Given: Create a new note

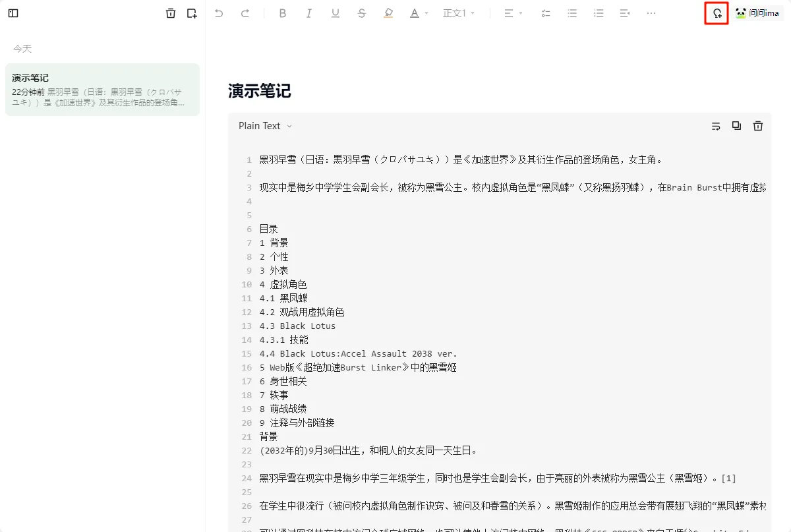Looking at the screenshot, I should point(192,13).
